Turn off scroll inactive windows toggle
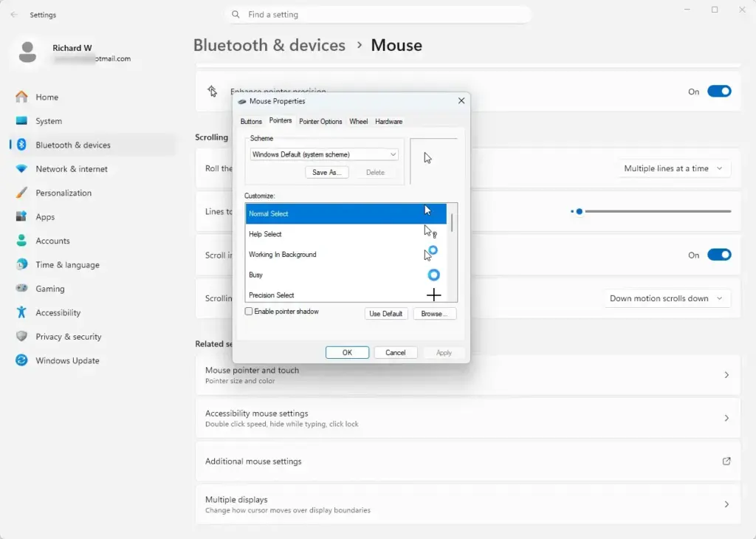The image size is (756, 539). point(719,255)
